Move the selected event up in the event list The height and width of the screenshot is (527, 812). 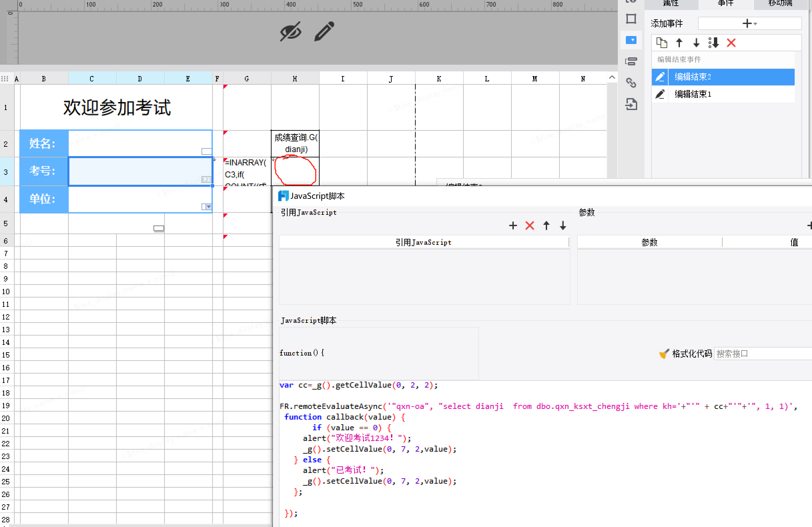pos(679,43)
